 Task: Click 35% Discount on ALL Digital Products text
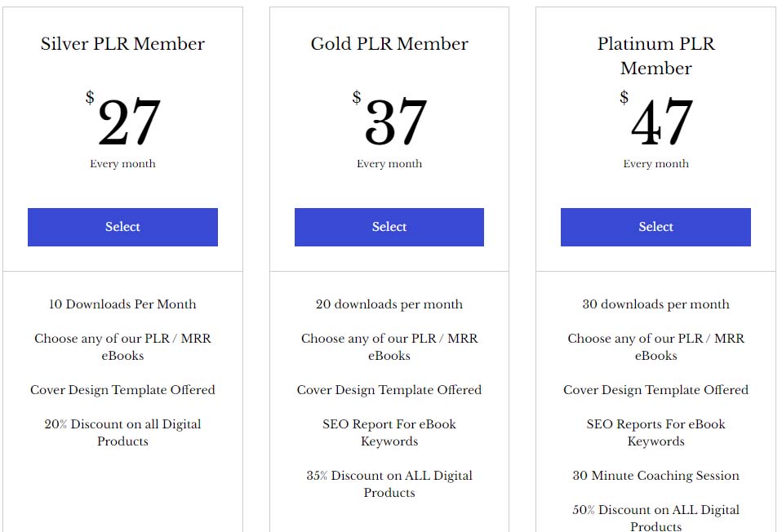tap(389, 484)
